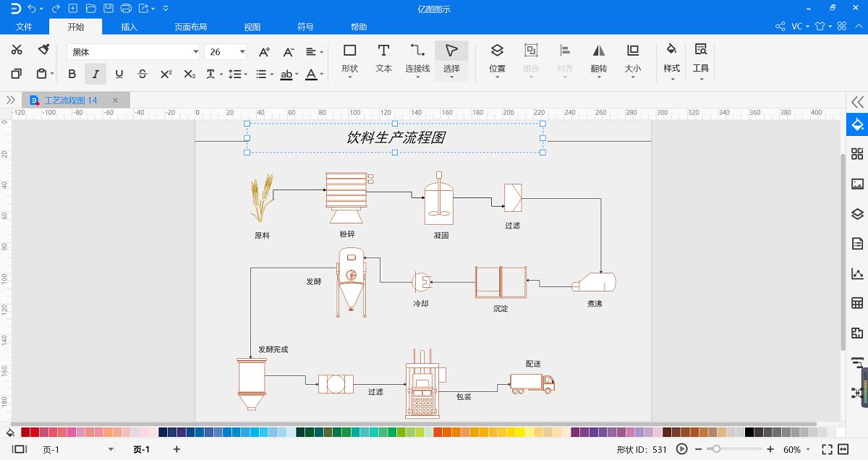The height and width of the screenshot is (460, 868).
Task: Open the layers panel icon in right sidebar
Action: [858, 214]
